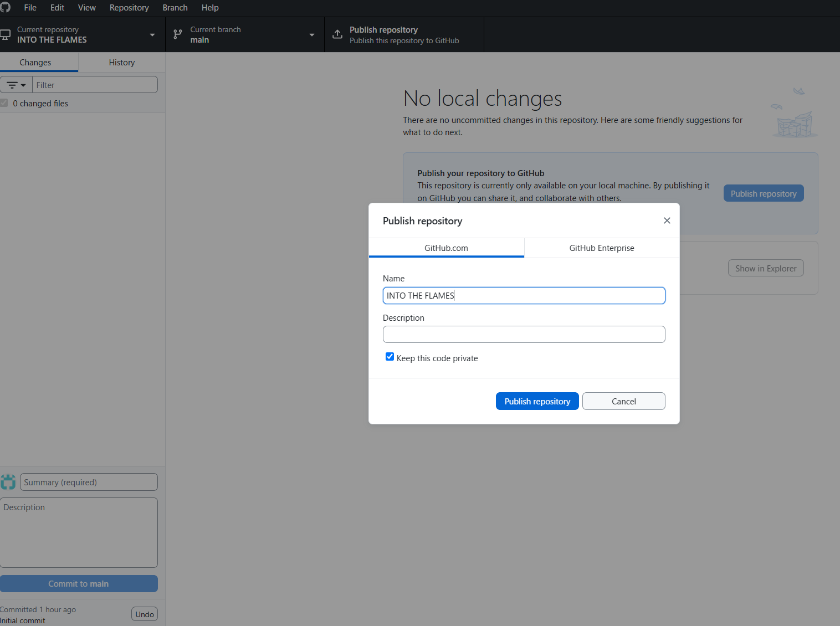Click Undo for the initial commit
The height and width of the screenshot is (626, 840).
145,614
